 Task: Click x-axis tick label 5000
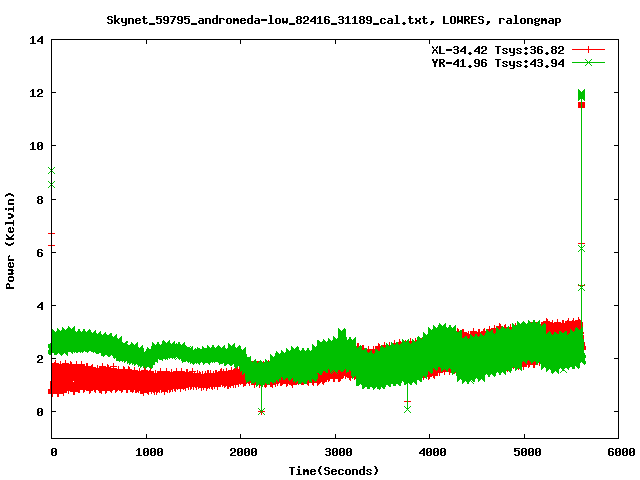(527, 452)
